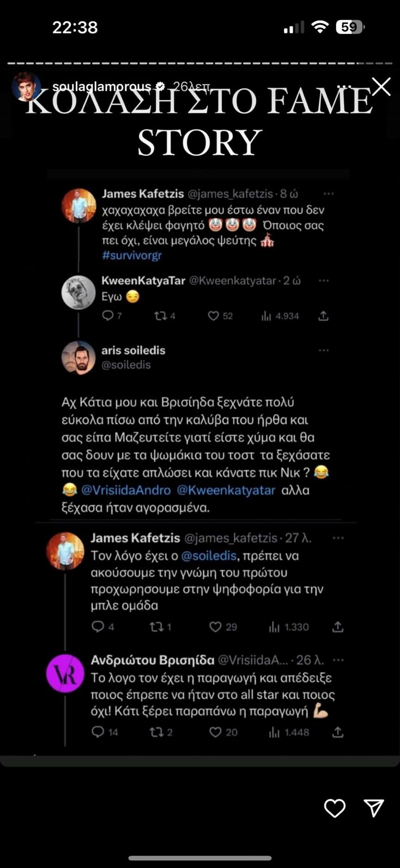
Task: Like KweenKatyaTar's reply with 52 likes
Action: coord(213,316)
